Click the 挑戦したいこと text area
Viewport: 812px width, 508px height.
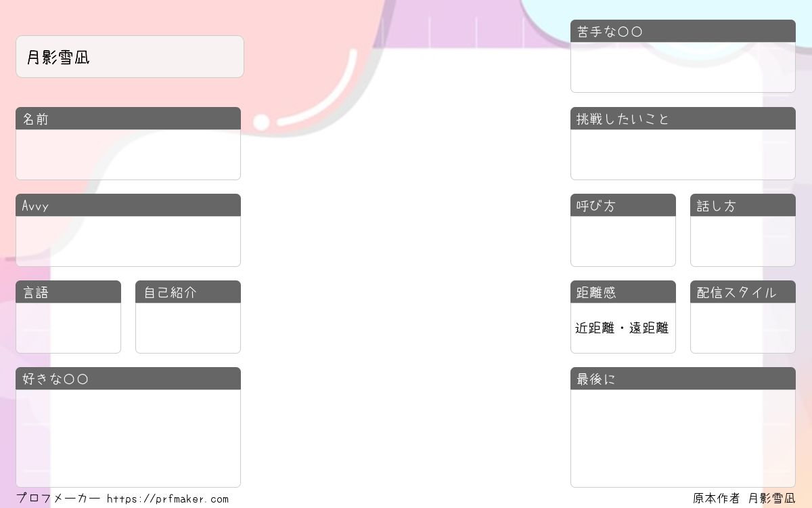(683, 154)
